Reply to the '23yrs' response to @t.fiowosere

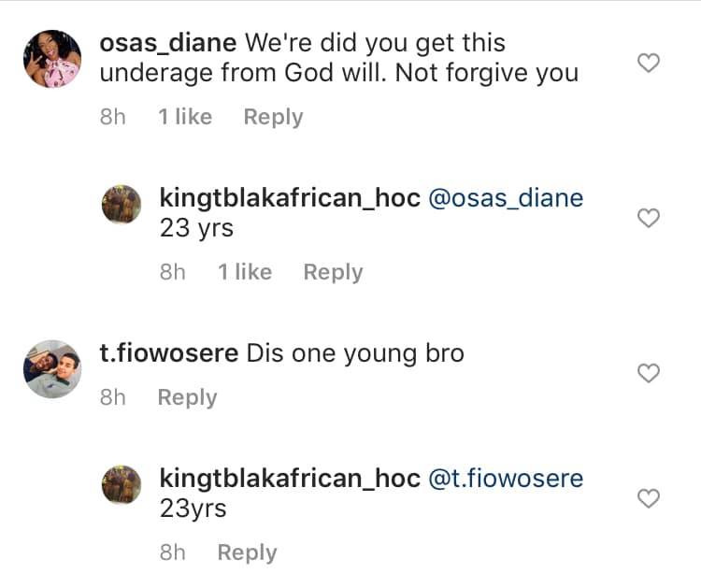tap(247, 552)
